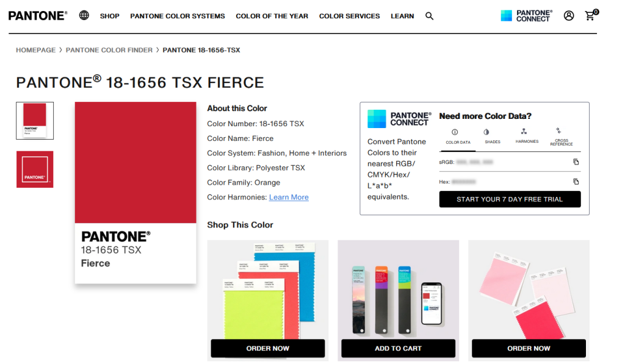Open the Cross Reference tab
The width and height of the screenshot is (625, 364).
point(562,137)
